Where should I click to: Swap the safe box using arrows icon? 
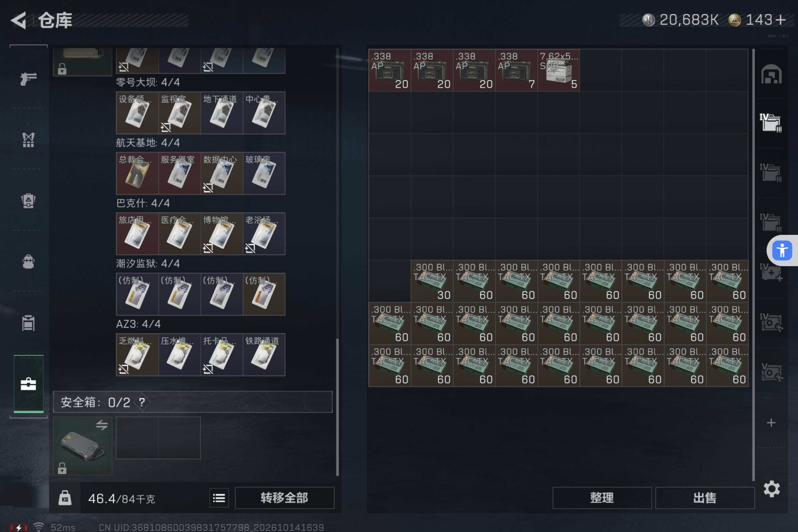[102, 425]
